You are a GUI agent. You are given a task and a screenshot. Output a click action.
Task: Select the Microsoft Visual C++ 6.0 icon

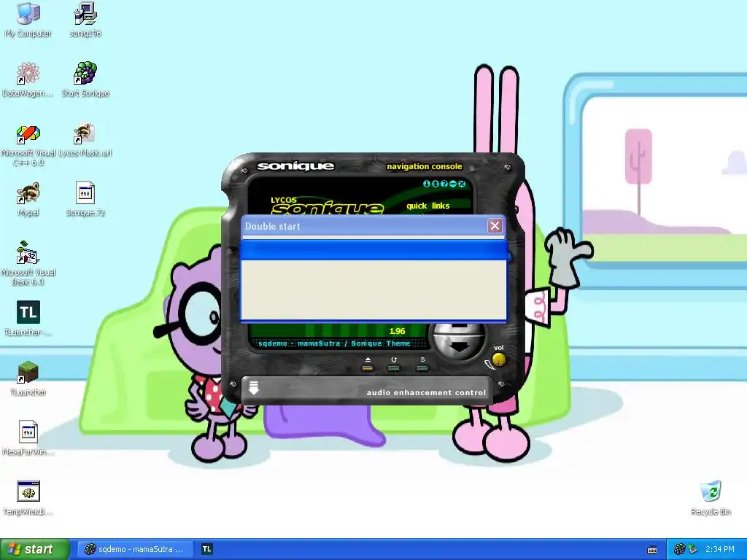(28, 145)
